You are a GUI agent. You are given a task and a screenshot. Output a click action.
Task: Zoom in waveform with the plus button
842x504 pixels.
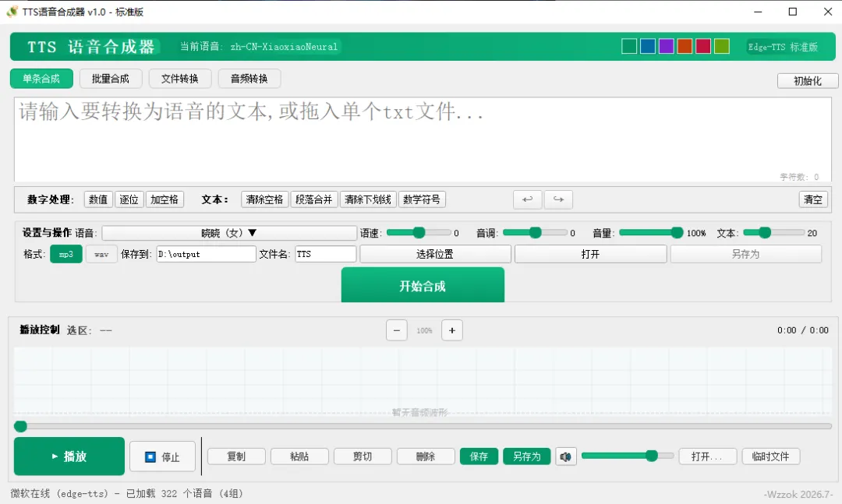coord(452,330)
